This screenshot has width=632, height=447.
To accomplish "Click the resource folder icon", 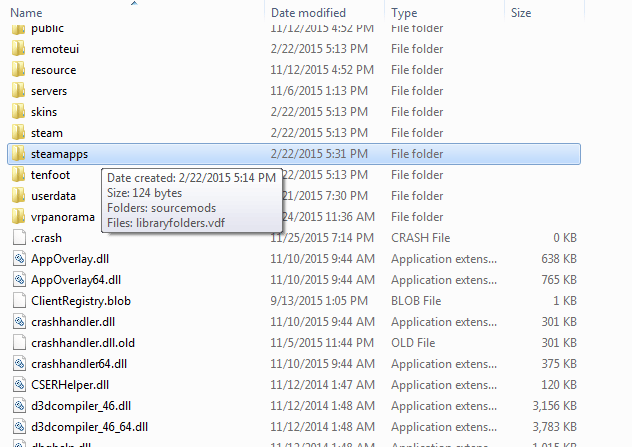I will (x=19, y=70).
